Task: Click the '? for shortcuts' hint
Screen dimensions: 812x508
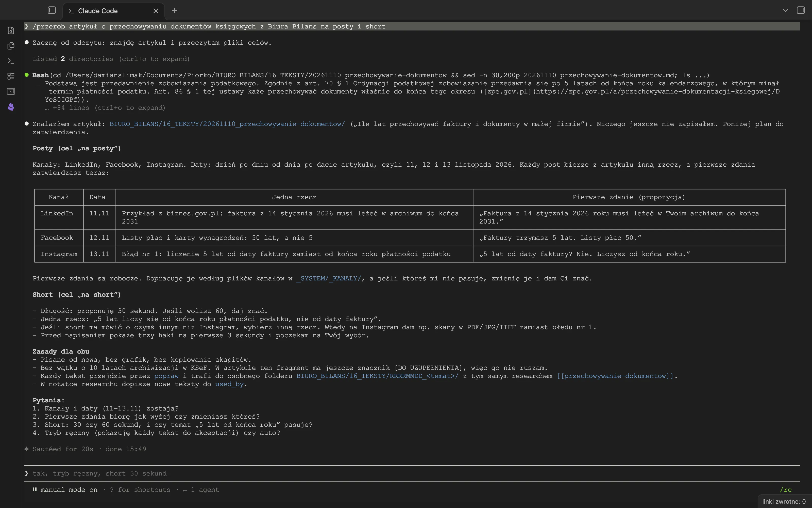Action: 140,489
